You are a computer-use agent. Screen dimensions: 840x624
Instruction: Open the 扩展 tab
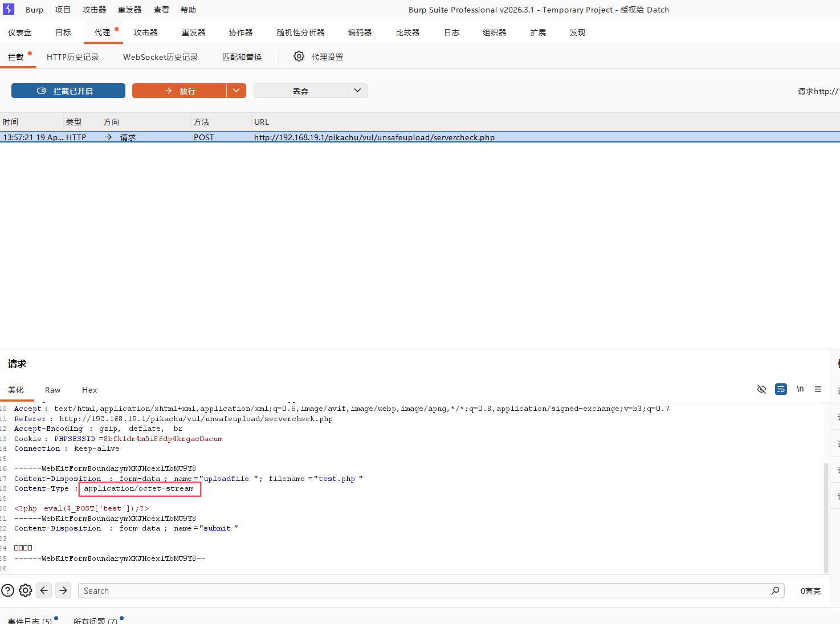[538, 32]
